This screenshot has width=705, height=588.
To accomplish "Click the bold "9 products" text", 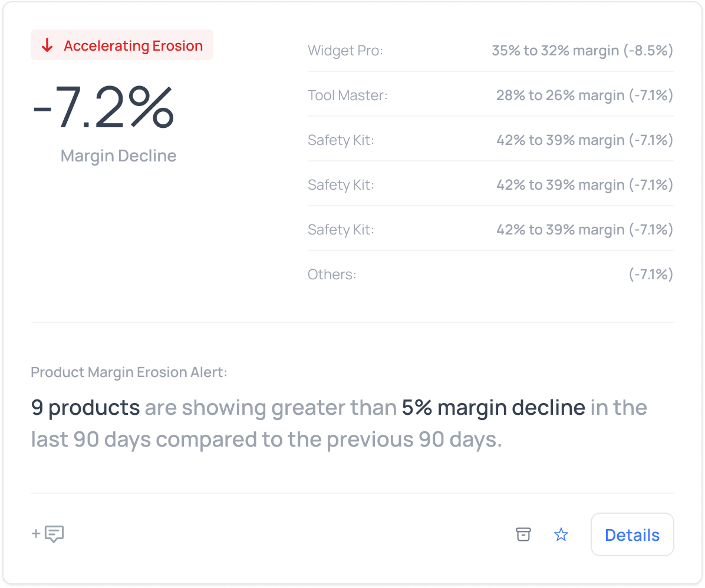I will tap(85, 408).
